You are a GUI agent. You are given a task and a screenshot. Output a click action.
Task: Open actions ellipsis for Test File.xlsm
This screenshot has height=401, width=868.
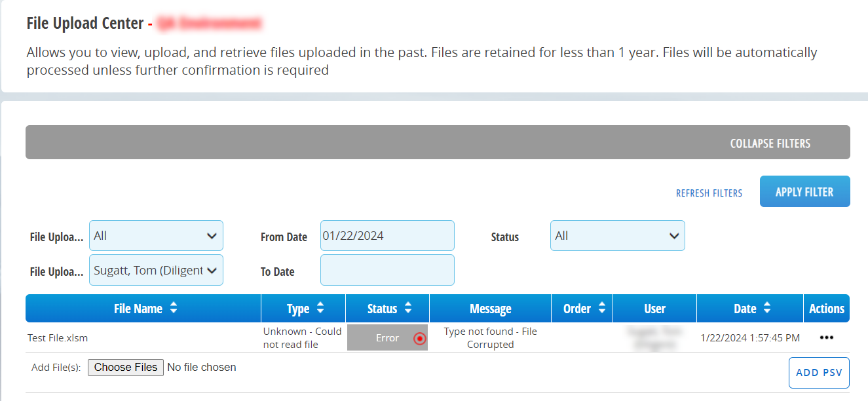click(x=826, y=338)
